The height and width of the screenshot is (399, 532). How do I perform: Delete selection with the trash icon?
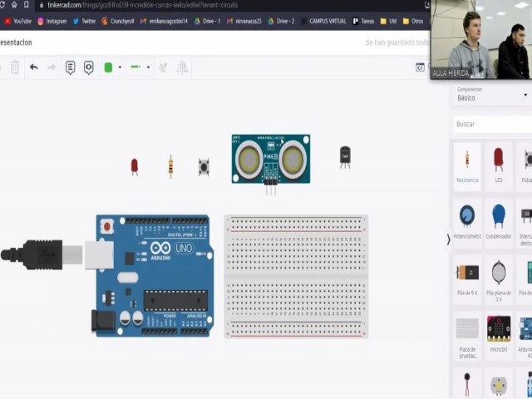(15, 66)
